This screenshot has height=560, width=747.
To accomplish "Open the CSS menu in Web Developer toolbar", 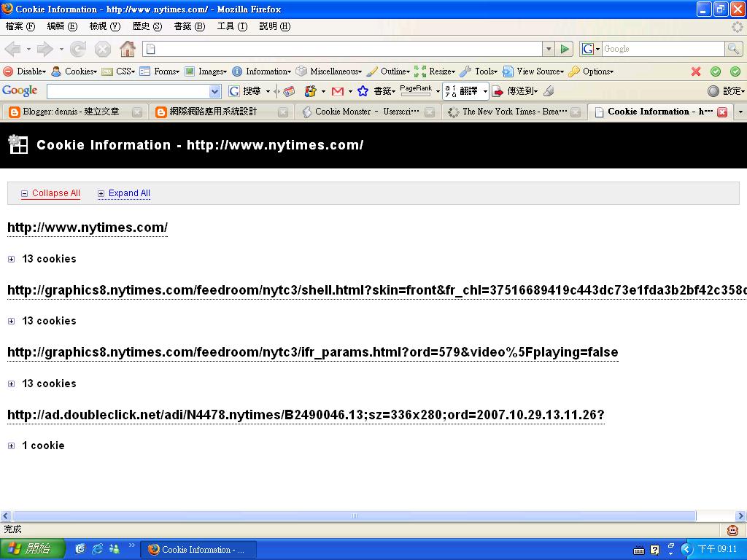I will 119,71.
